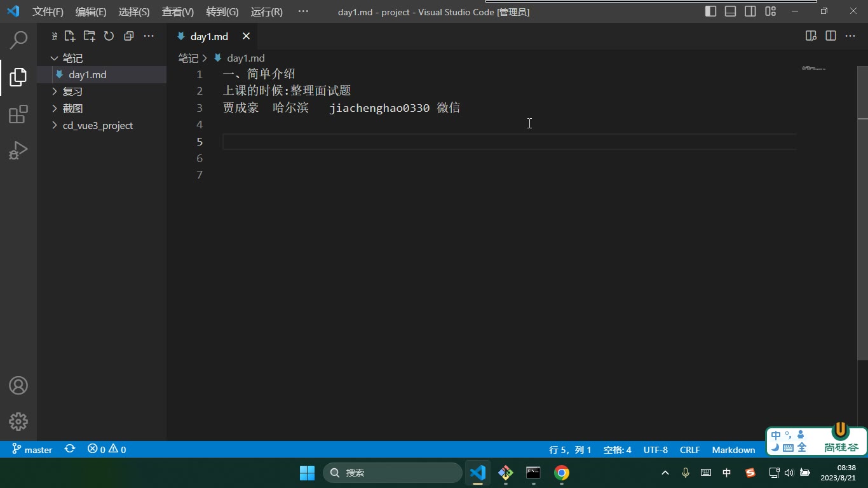Image resolution: width=868 pixels, height=488 pixels.
Task: Show hidden system tray icons
Action: [x=665, y=473]
